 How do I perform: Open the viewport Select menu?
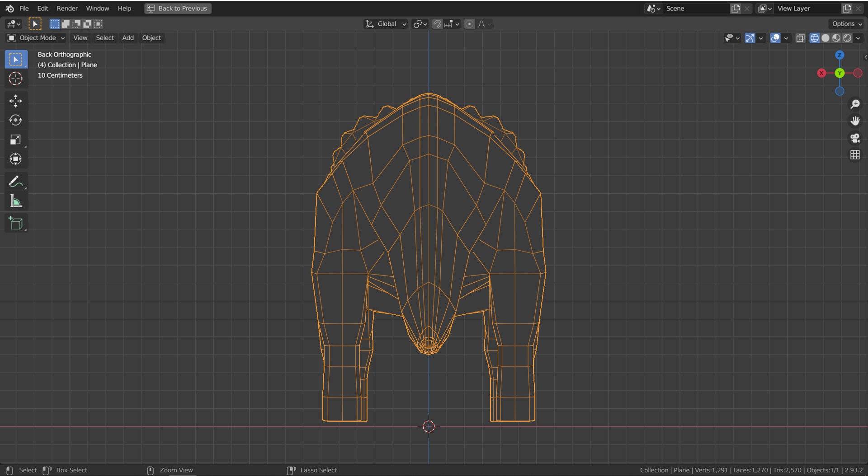click(105, 38)
